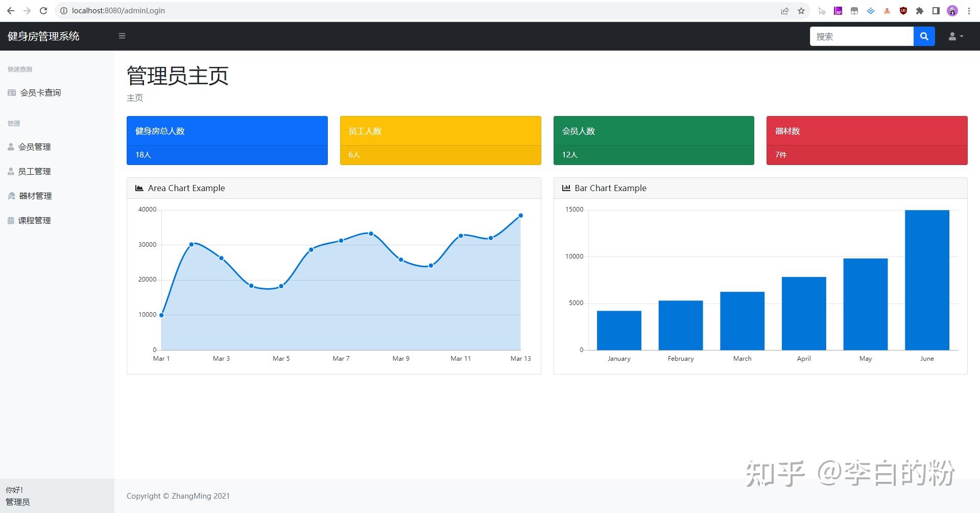Bookmark this page with the star icon
Image resolution: width=980 pixels, height=513 pixels.
(x=801, y=11)
